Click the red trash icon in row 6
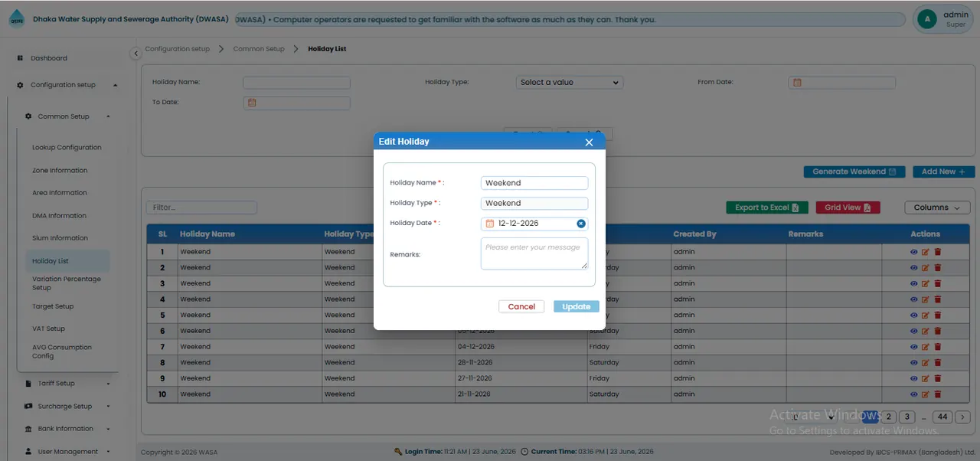This screenshot has width=980, height=461. click(938, 331)
